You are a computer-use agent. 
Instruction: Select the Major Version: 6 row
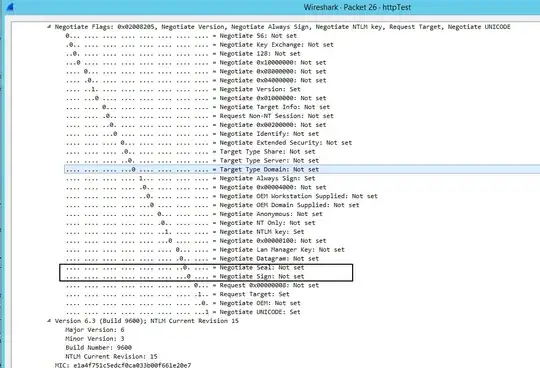(95, 330)
